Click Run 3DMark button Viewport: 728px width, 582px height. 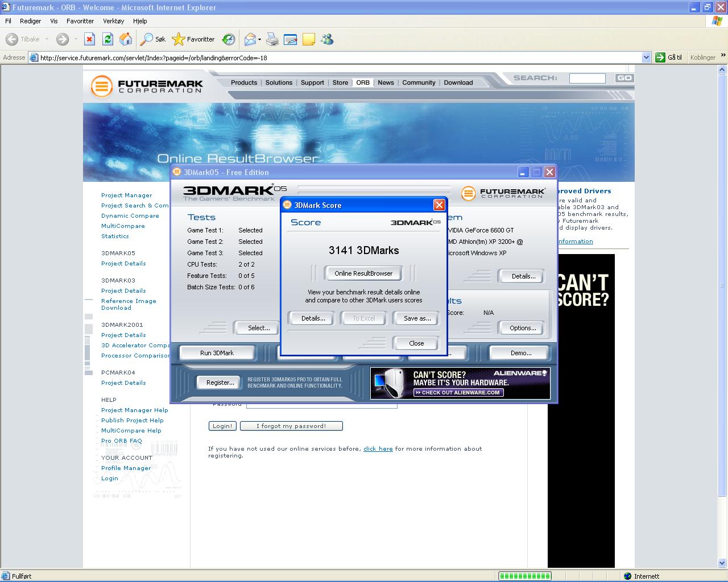[x=217, y=353]
